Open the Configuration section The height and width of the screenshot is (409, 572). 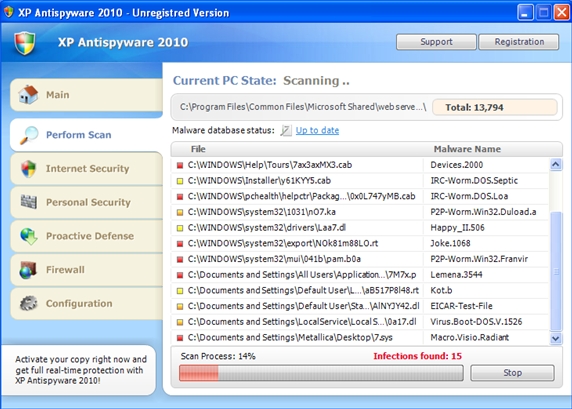point(86,304)
